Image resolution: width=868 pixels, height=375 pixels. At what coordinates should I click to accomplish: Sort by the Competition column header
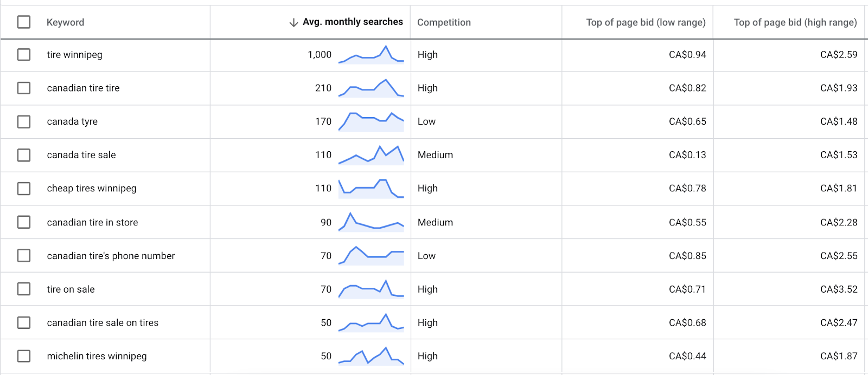pyautogui.click(x=444, y=22)
